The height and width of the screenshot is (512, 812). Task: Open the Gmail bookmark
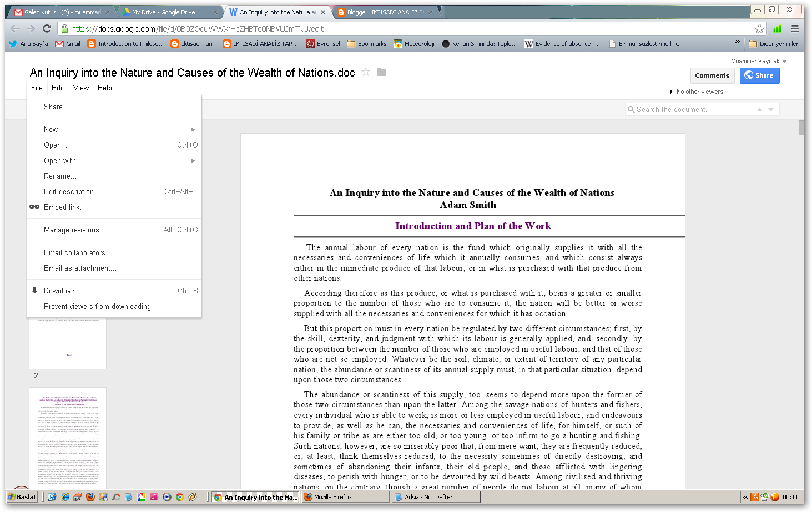[68, 44]
